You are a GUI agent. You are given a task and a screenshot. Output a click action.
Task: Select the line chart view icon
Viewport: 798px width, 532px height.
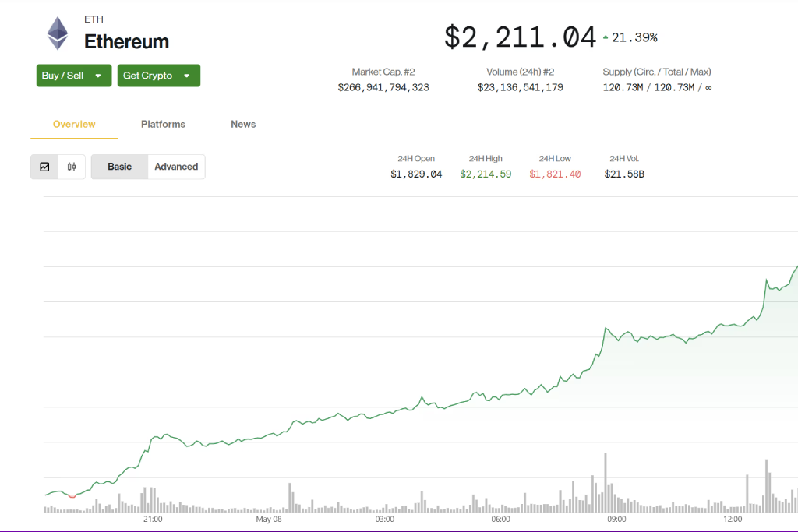[x=44, y=167]
